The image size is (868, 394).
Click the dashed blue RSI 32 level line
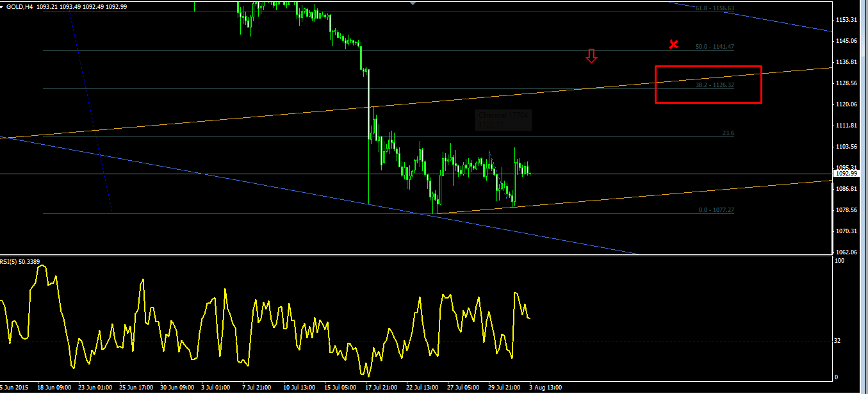click(x=416, y=341)
